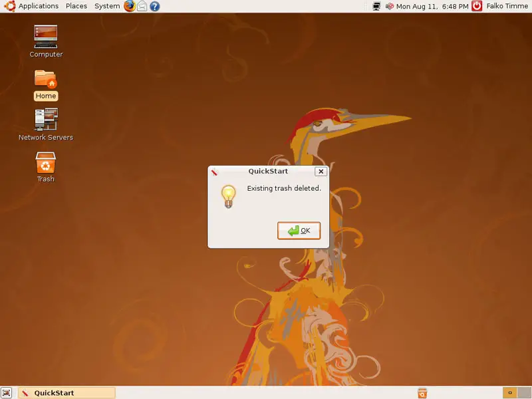Open the Trash applet in bottom panel
Viewport: 532px width, 399px height.
(x=422, y=393)
